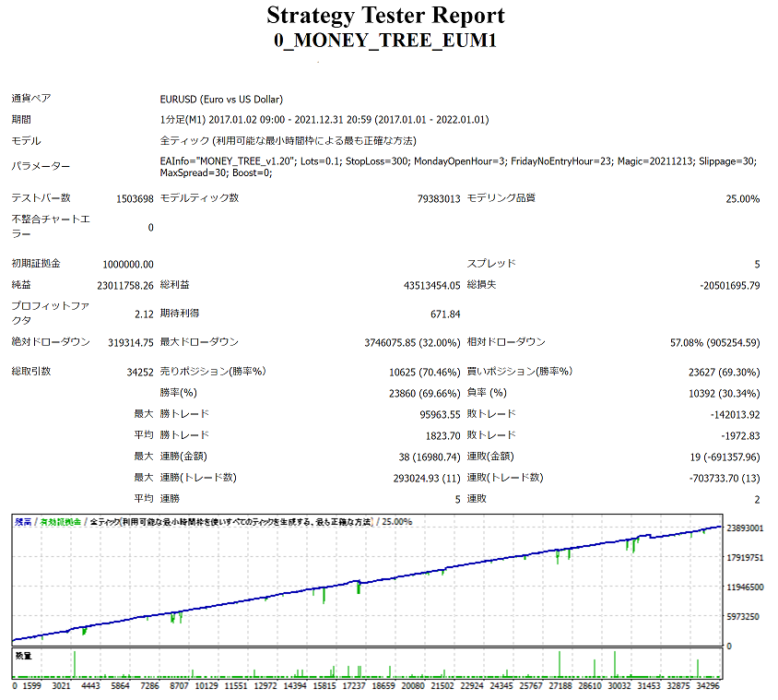Click the win rate value 23860 (69.66%)
Image resolution: width=778 pixels, height=700 pixels.
(425, 394)
